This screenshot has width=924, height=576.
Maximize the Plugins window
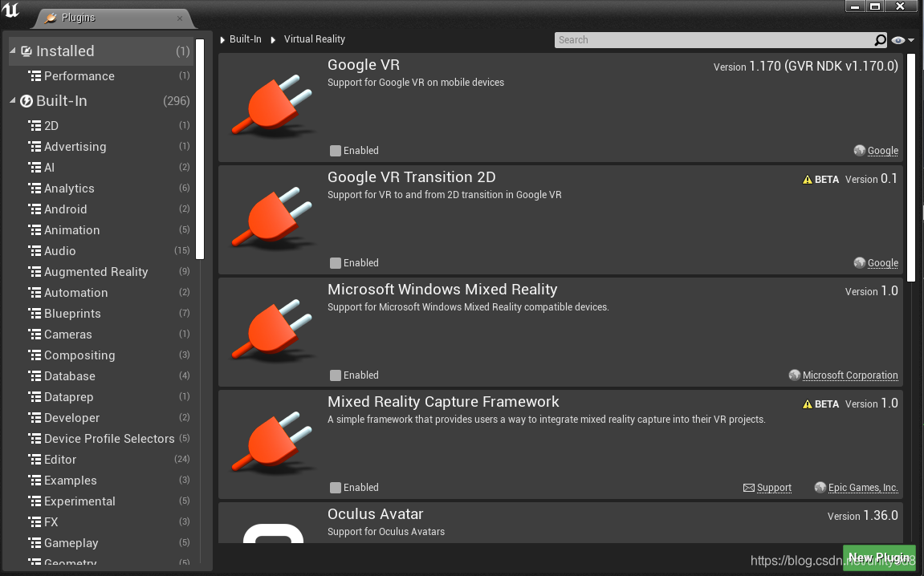point(875,6)
